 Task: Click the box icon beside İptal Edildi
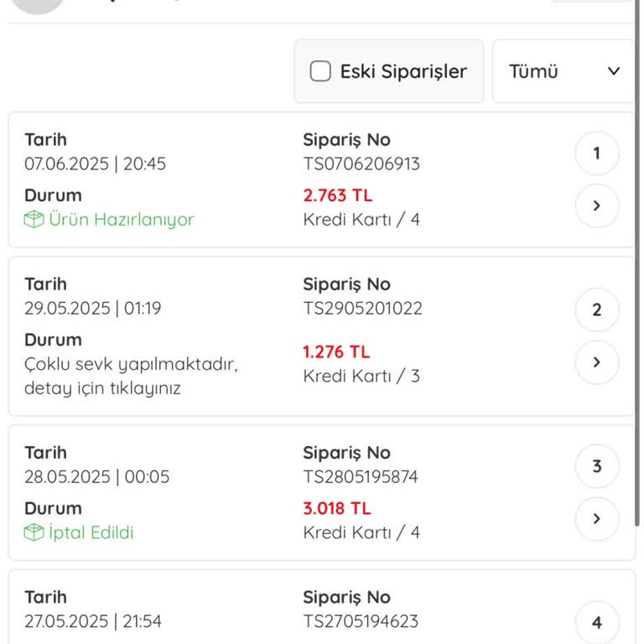[34, 532]
